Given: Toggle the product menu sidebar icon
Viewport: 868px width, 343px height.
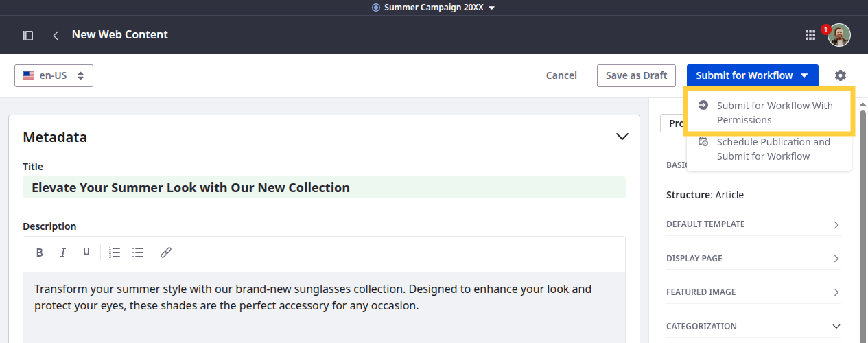Looking at the screenshot, I should pos(28,35).
